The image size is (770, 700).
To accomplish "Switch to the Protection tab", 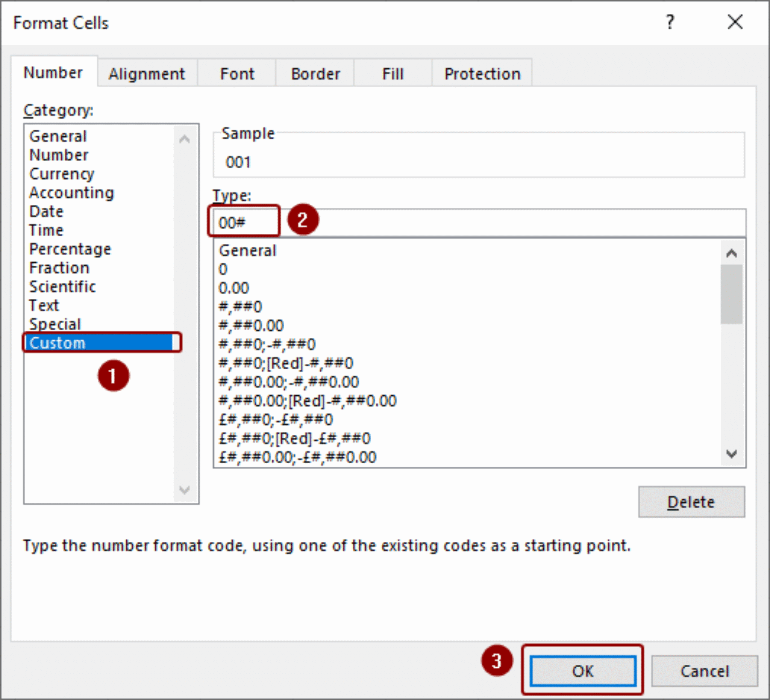I will point(482,73).
